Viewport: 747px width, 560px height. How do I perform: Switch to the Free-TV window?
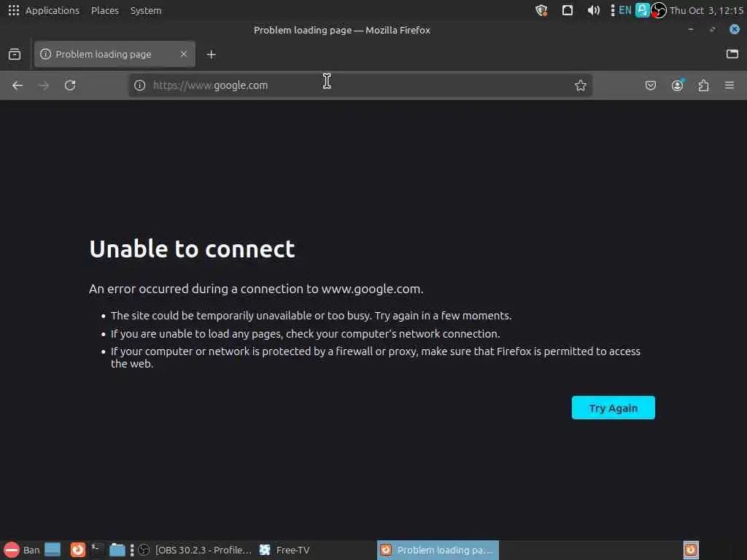click(x=285, y=550)
